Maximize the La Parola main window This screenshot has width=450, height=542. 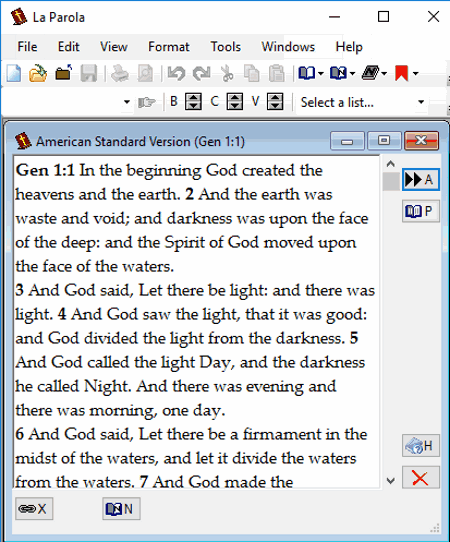[x=383, y=17]
